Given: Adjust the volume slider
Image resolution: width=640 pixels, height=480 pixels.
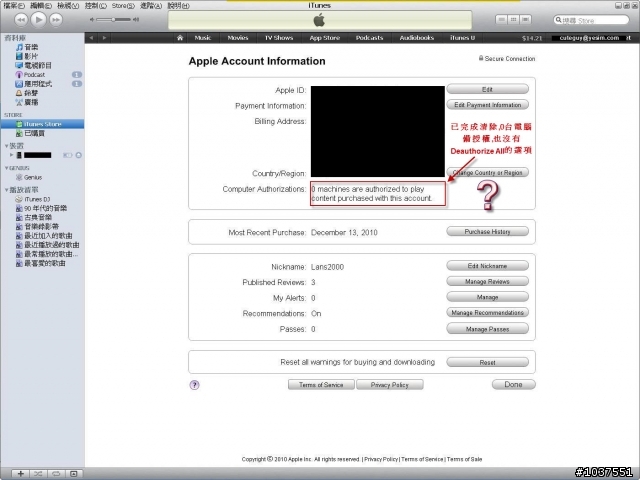Looking at the screenshot, I should [x=114, y=19].
